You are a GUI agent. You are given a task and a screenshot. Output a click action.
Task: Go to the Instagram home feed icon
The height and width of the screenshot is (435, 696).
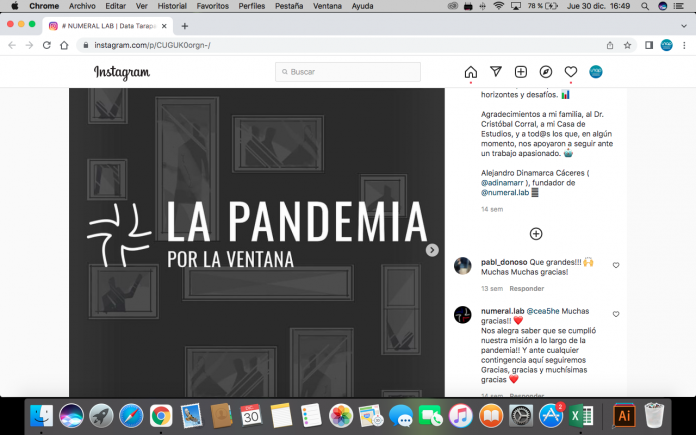pyautogui.click(x=471, y=72)
